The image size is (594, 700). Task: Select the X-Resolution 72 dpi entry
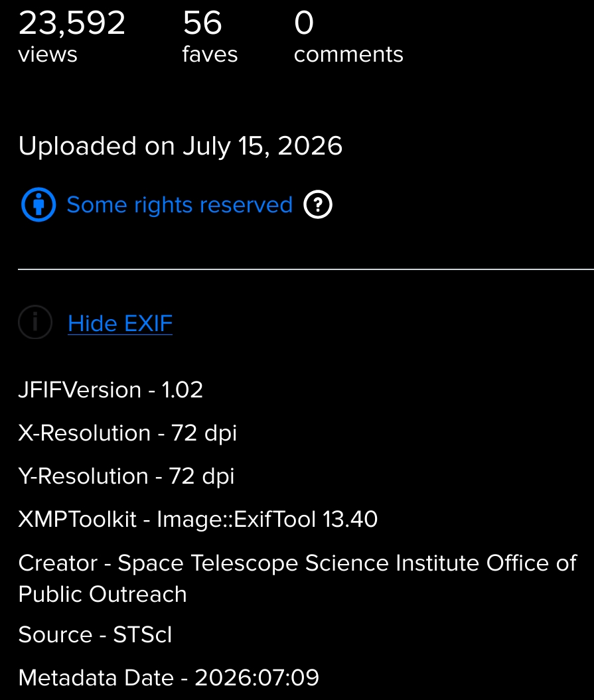[x=127, y=433]
